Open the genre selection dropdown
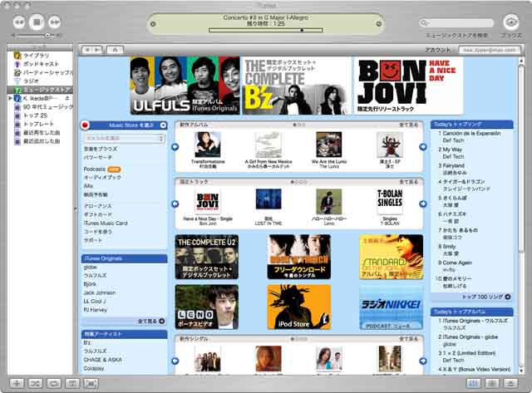532x393 pixels. (x=124, y=139)
